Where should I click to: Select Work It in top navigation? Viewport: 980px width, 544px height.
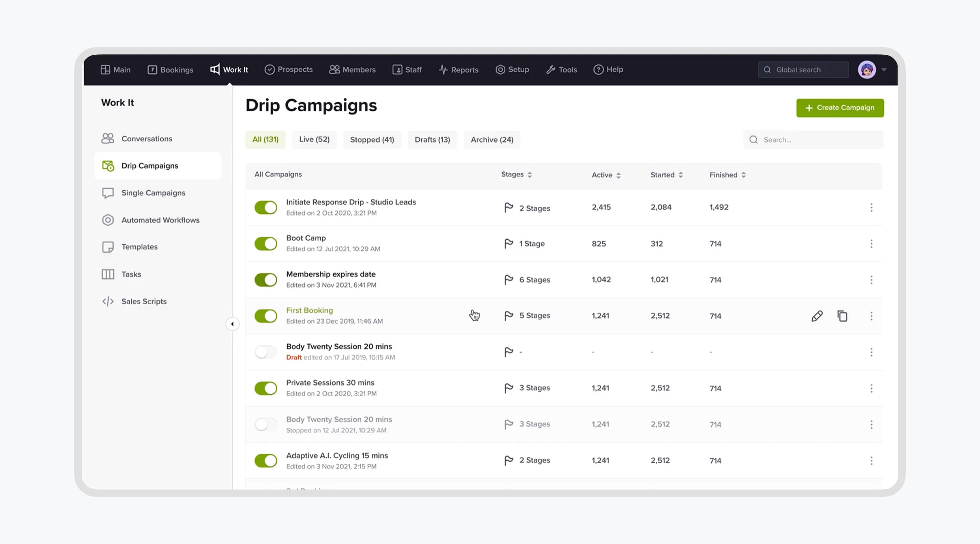pos(229,70)
